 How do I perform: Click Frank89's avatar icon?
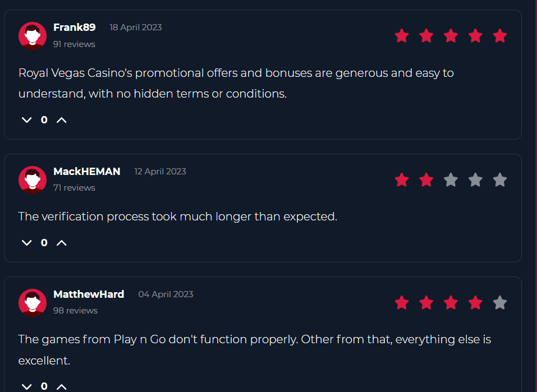click(32, 35)
